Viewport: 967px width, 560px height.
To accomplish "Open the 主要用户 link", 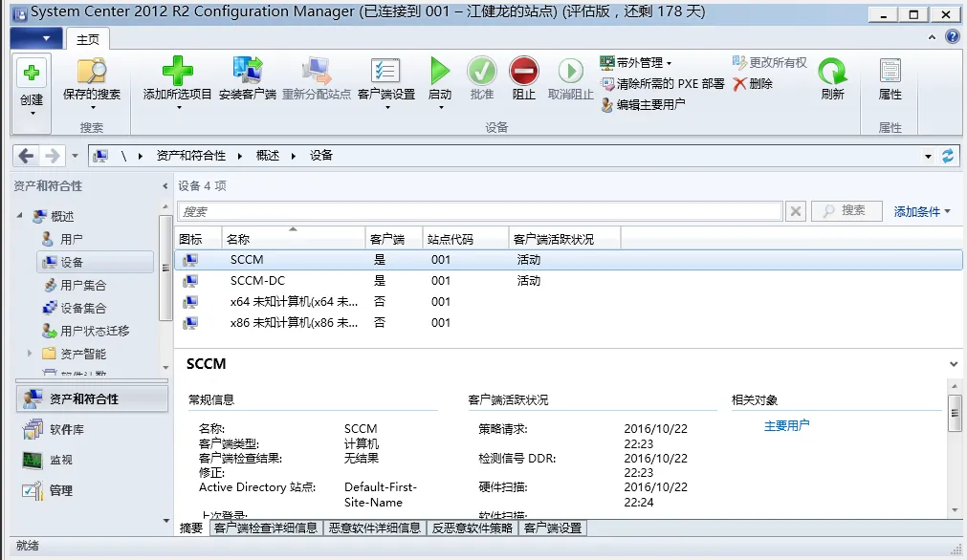I will 786,425.
